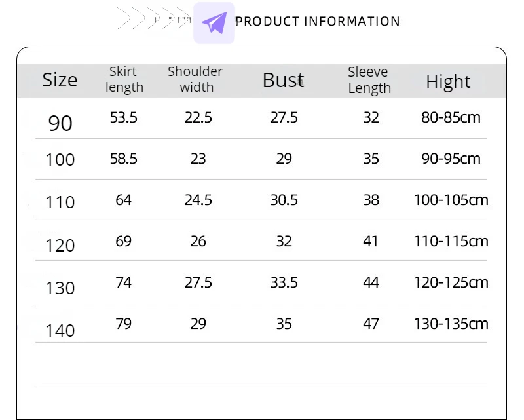Click the 30.5 bust value
This screenshot has height=420, width=524.
[x=284, y=200]
